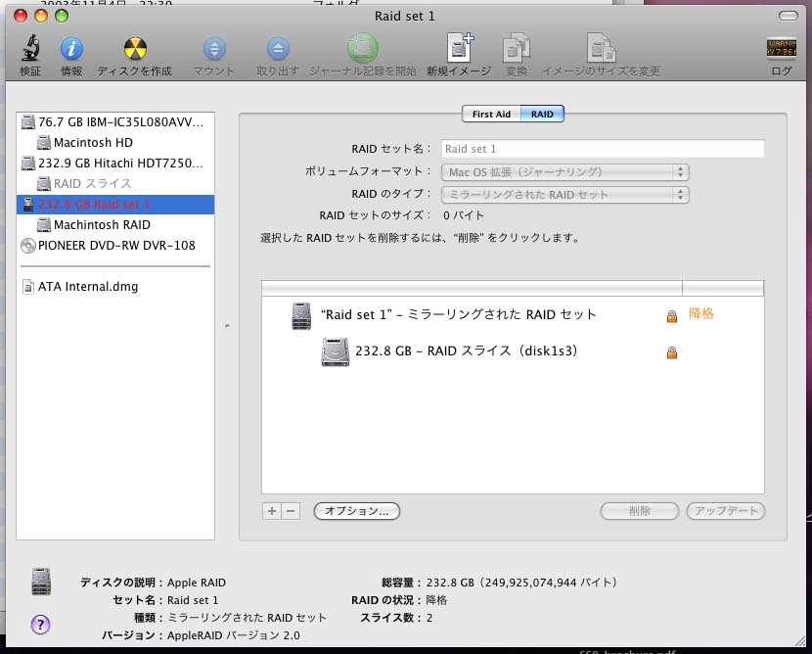Open the ログ (Log) icon
Viewport: 812px width, 654px height.
781,49
